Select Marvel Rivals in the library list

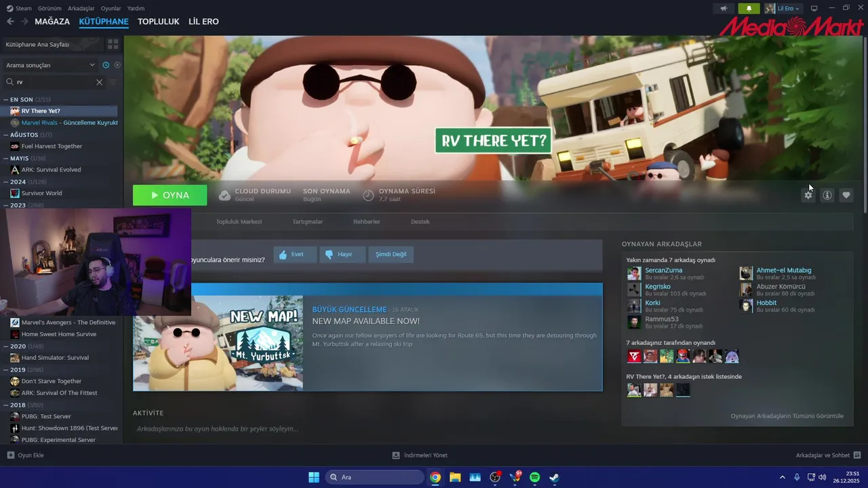(x=63, y=123)
